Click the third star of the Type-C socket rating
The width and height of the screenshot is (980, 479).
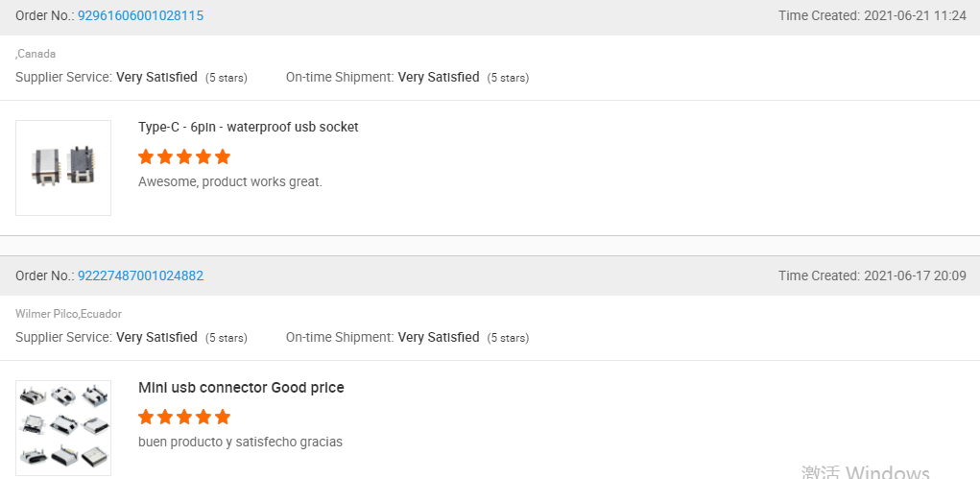(x=184, y=157)
